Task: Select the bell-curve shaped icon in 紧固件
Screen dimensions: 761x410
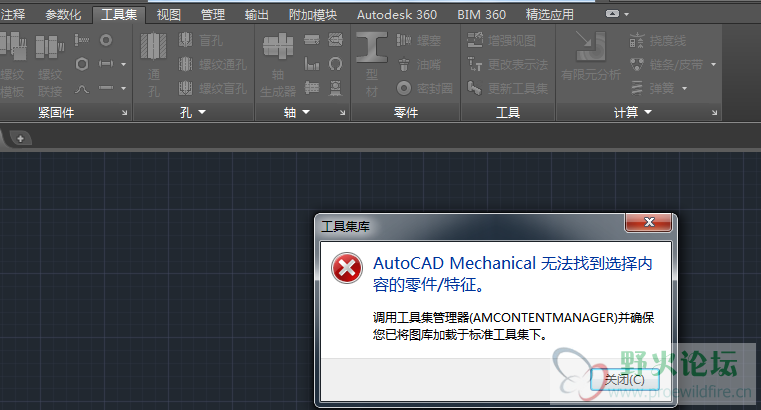Action: [82, 88]
